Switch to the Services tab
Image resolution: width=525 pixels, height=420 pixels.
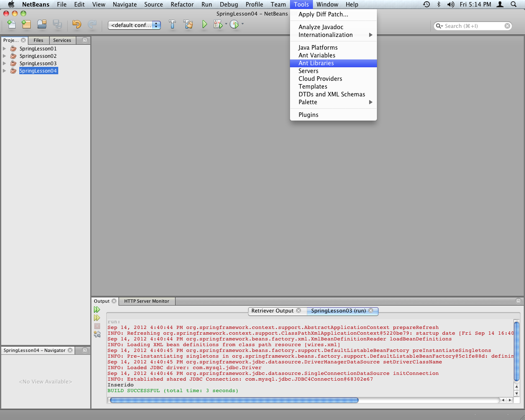tap(62, 40)
